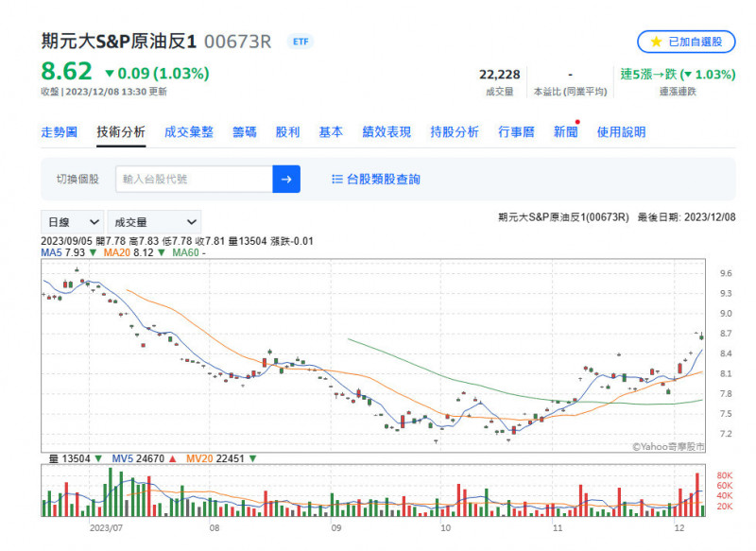Switch to the 走勢圖 tab
This screenshot has height=551, width=756.
coord(60,131)
